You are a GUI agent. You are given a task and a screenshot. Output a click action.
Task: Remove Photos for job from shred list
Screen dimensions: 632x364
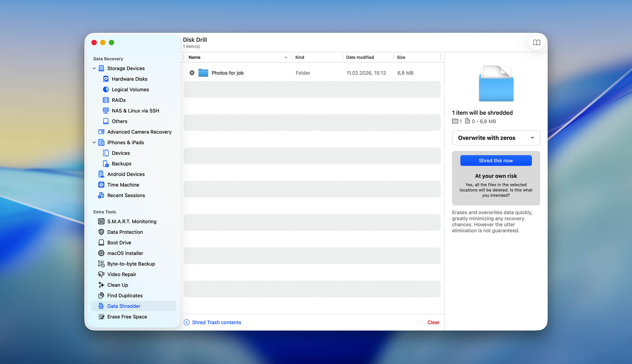point(192,73)
